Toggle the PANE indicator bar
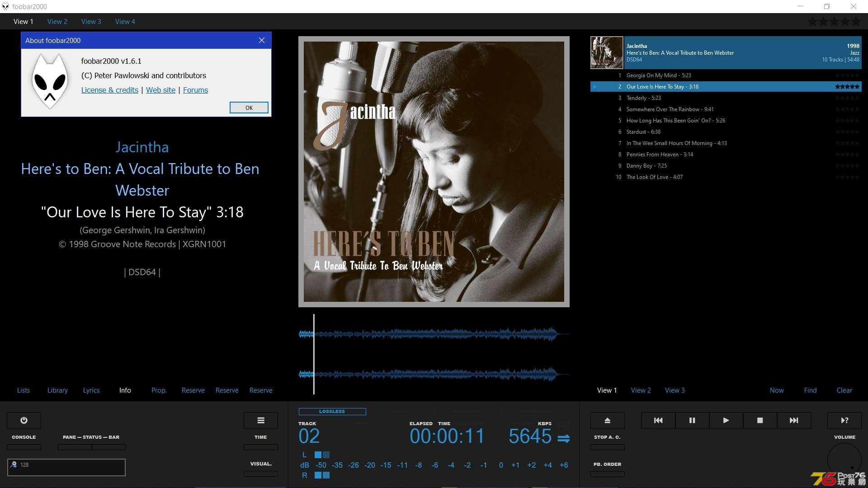 pos(75,447)
